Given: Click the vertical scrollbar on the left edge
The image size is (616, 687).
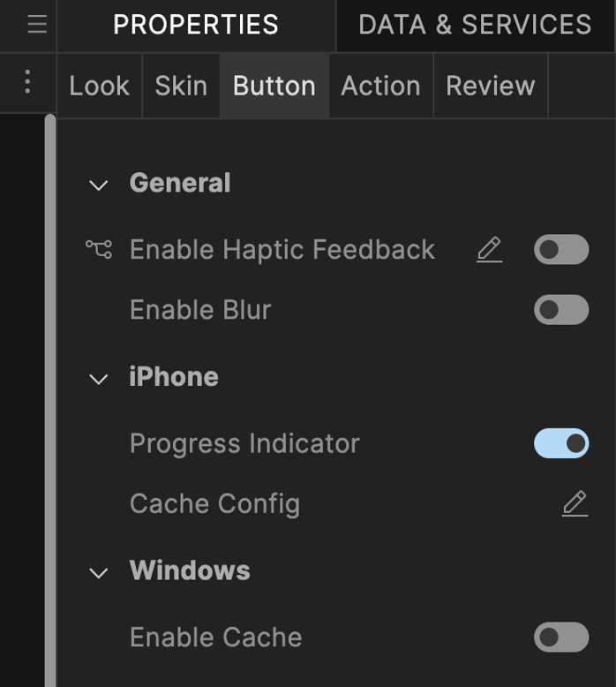Looking at the screenshot, I should 50,397.
